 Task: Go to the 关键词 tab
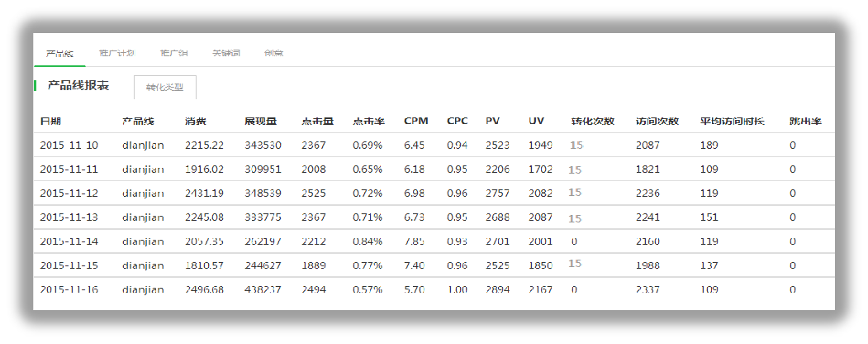click(x=226, y=53)
